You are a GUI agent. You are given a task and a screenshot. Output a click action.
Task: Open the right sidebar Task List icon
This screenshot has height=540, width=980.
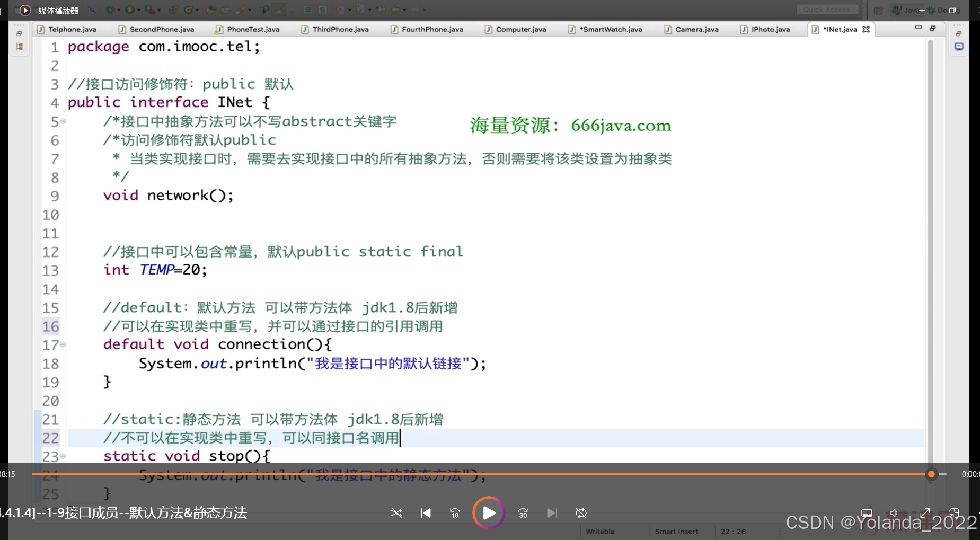(959, 47)
